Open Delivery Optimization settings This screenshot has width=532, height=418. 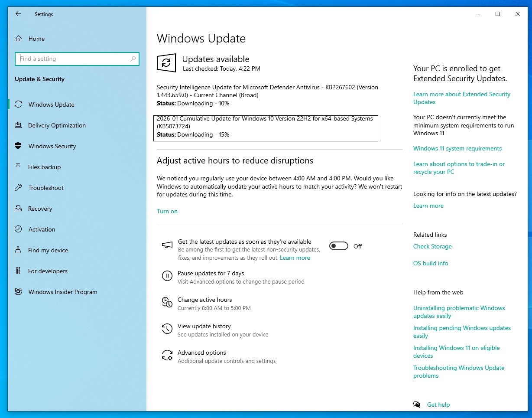point(57,125)
